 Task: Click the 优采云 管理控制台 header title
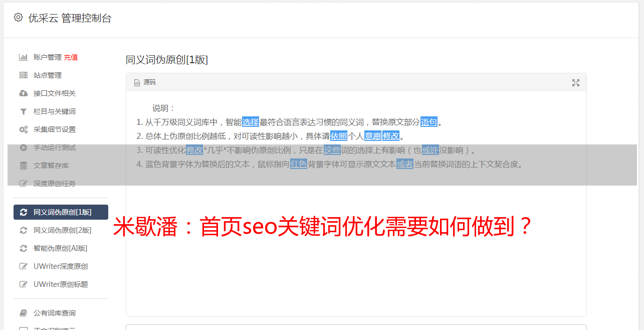click(70, 18)
